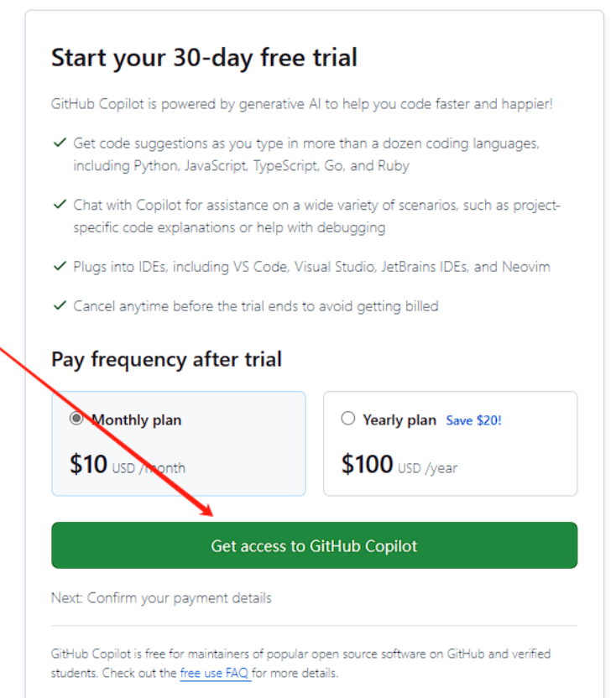This screenshot has width=616, height=698.
Task: Click the $100 USD /year price
Action: (x=399, y=464)
